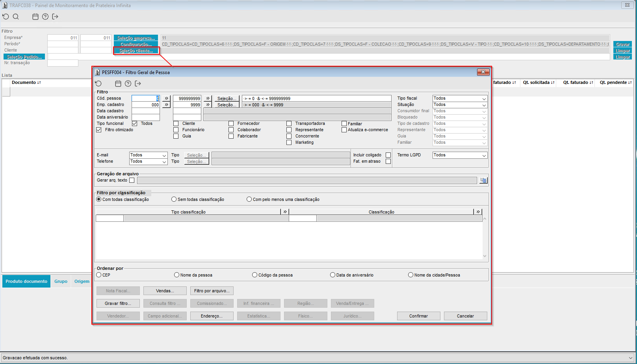Click sort icon on Qt. pendente column
637x364 pixels.
point(630,82)
